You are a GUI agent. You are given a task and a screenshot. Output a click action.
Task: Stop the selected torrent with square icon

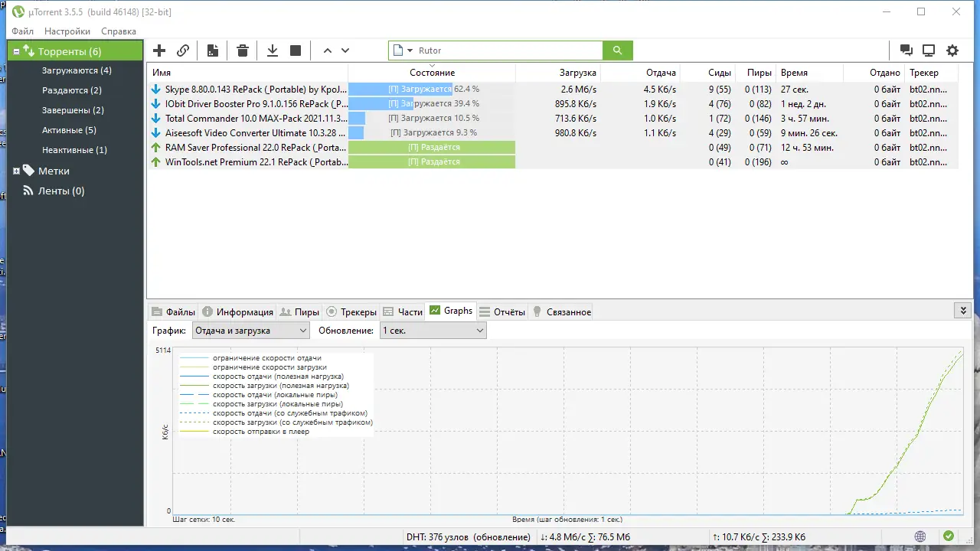[295, 50]
